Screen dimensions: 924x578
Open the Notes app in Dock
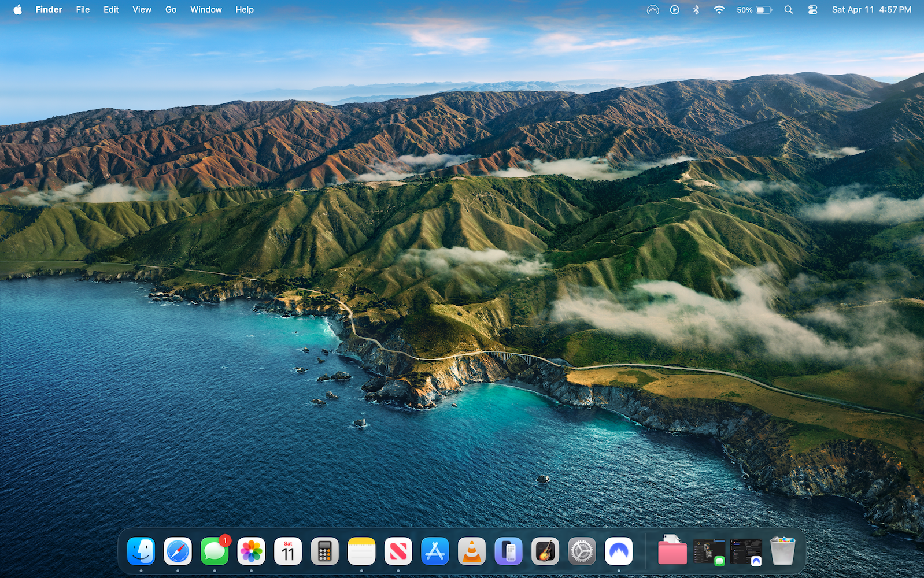pyautogui.click(x=361, y=551)
